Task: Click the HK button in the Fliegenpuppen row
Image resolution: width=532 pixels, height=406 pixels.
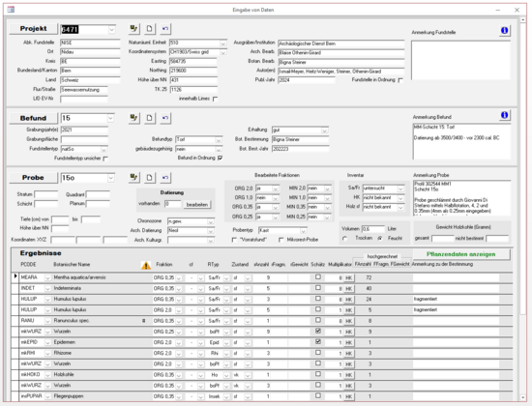Action: (349, 396)
